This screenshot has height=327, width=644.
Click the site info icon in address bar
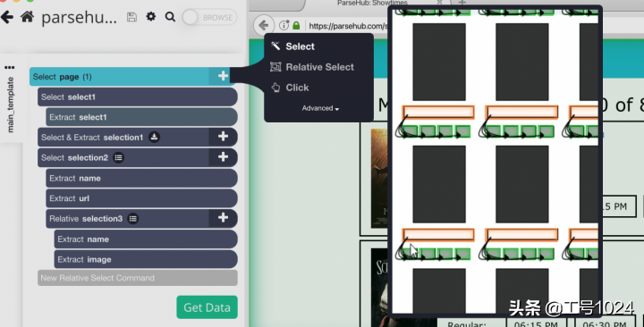[284, 25]
